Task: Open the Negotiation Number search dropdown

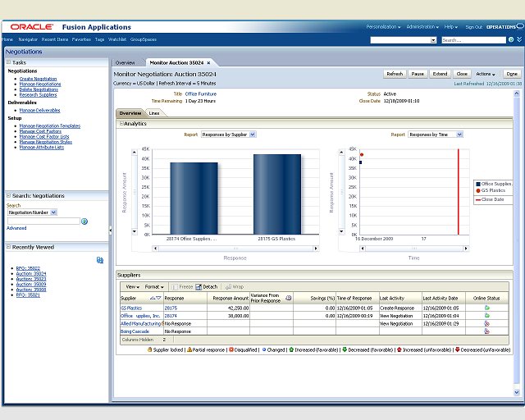Action: [x=53, y=212]
